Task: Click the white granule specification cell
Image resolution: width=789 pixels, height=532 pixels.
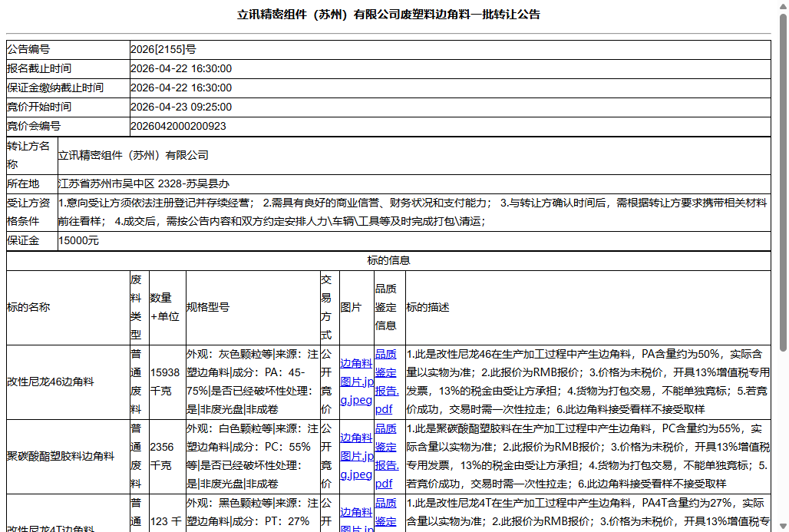Action: click(x=253, y=457)
